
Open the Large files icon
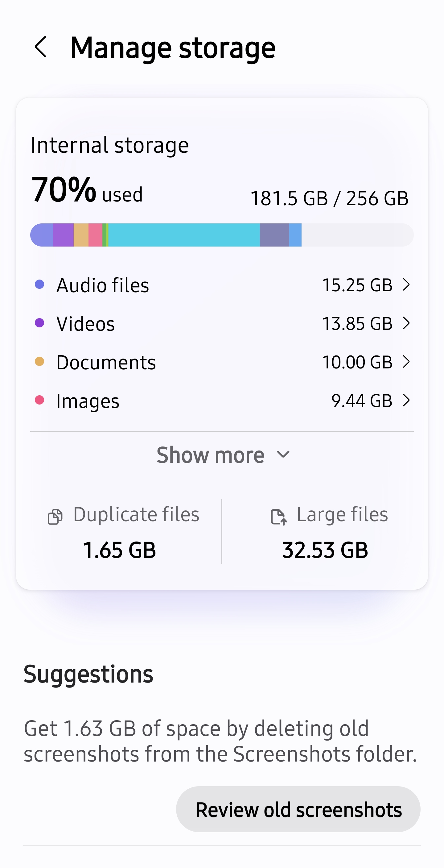point(278,517)
